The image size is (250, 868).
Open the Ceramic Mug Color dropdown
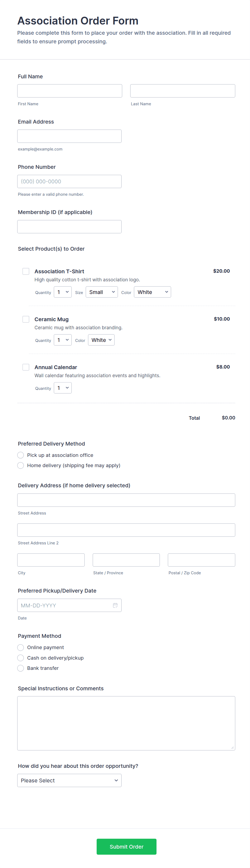(x=101, y=340)
